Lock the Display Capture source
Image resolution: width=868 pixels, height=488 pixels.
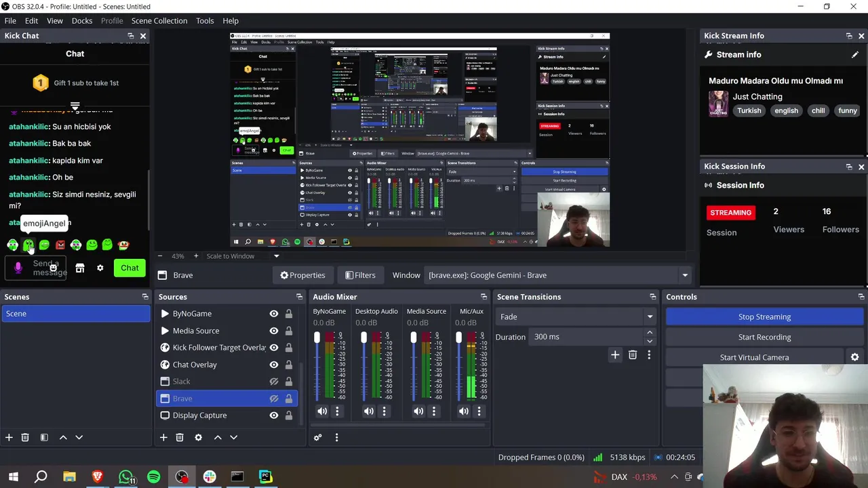[x=289, y=415]
